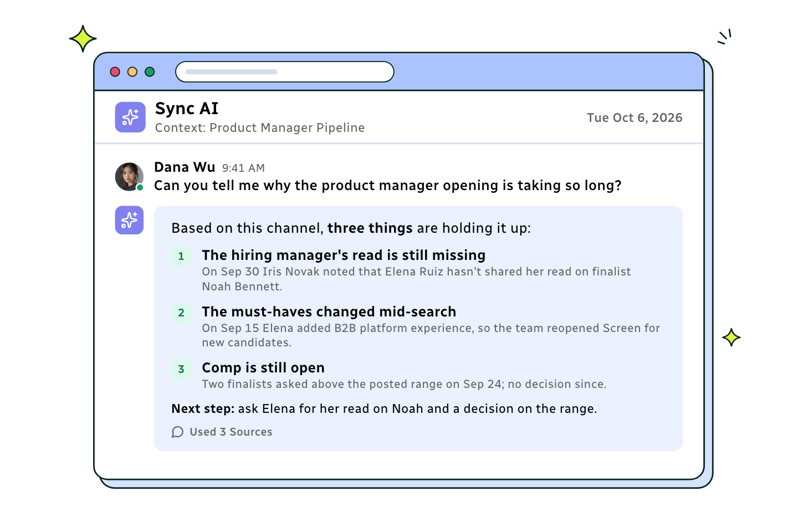The height and width of the screenshot is (532, 798).
Task: Click the red window dot
Action: [115, 71]
